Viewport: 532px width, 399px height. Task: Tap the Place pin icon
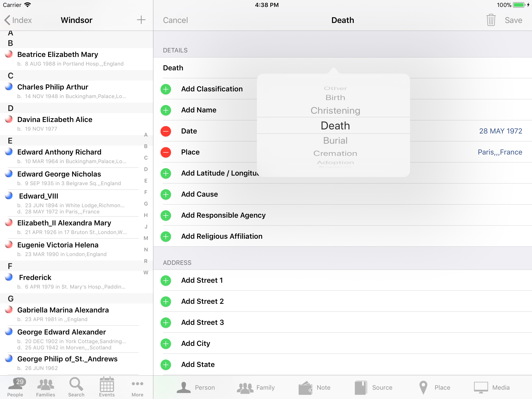(423, 388)
